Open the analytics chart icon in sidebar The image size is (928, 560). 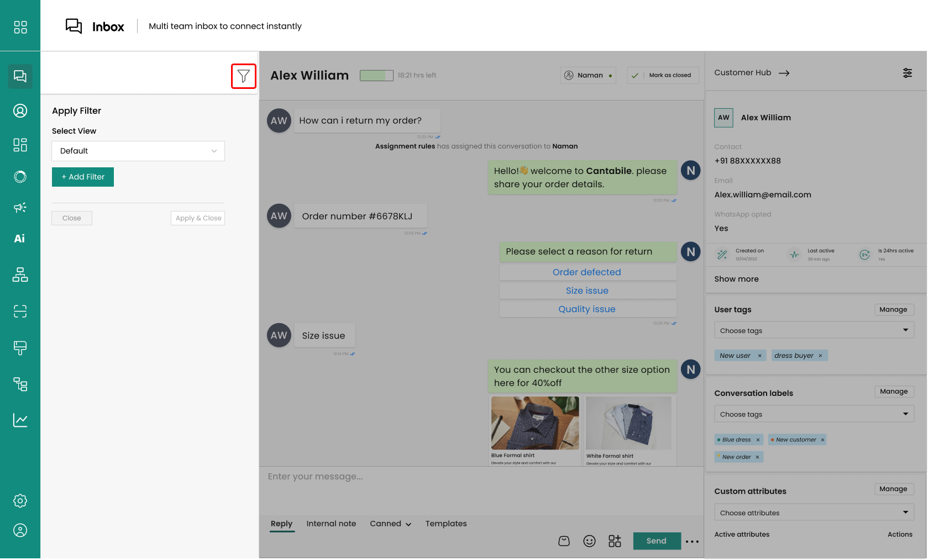[x=20, y=420]
